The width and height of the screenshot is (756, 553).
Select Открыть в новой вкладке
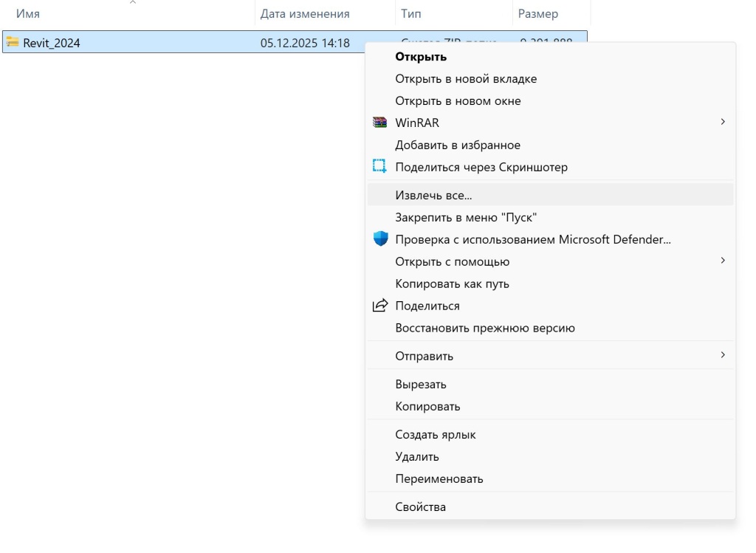(550, 78)
